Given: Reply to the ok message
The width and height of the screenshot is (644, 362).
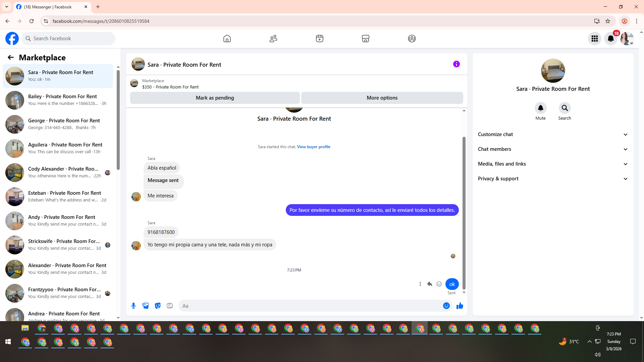Looking at the screenshot, I should [x=429, y=284].
